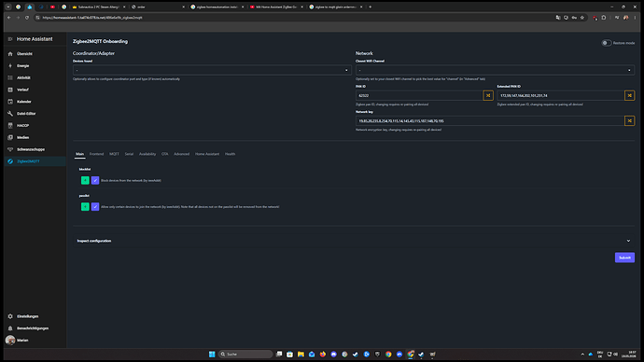Open Verlauf history in the sidebar
The height and width of the screenshot is (362, 644).
pyautogui.click(x=35, y=90)
